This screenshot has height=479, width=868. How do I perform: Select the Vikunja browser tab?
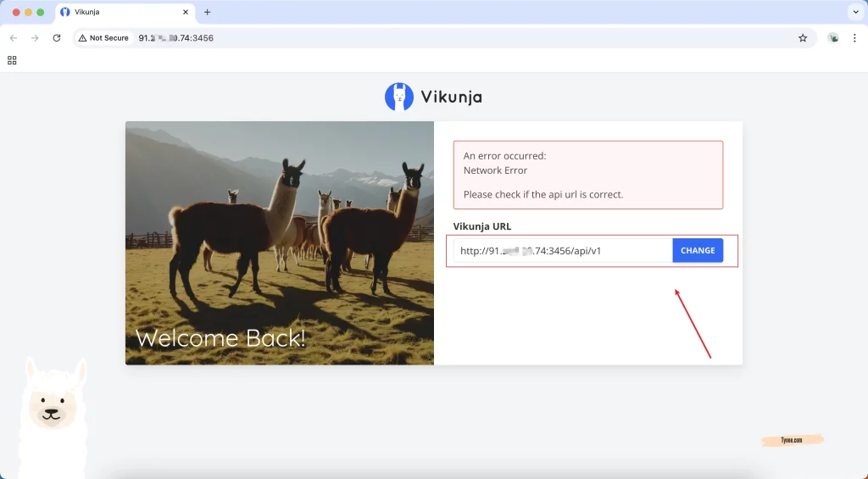pos(125,12)
